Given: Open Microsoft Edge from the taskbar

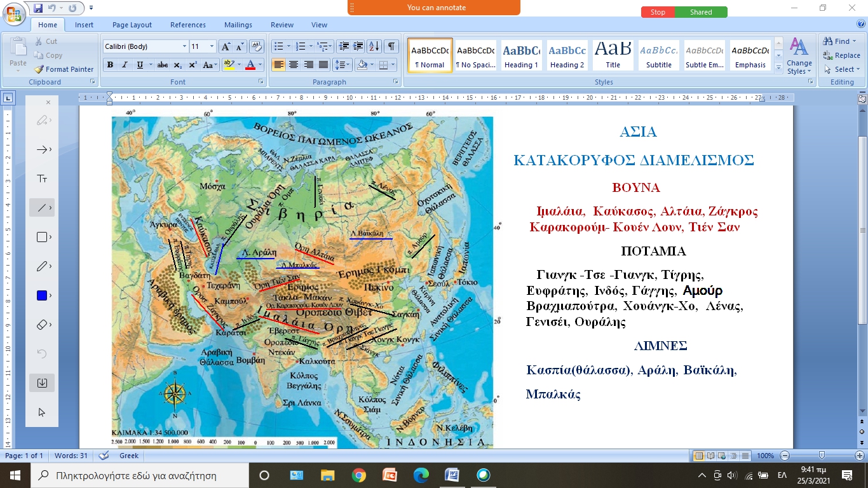Looking at the screenshot, I should (421, 475).
